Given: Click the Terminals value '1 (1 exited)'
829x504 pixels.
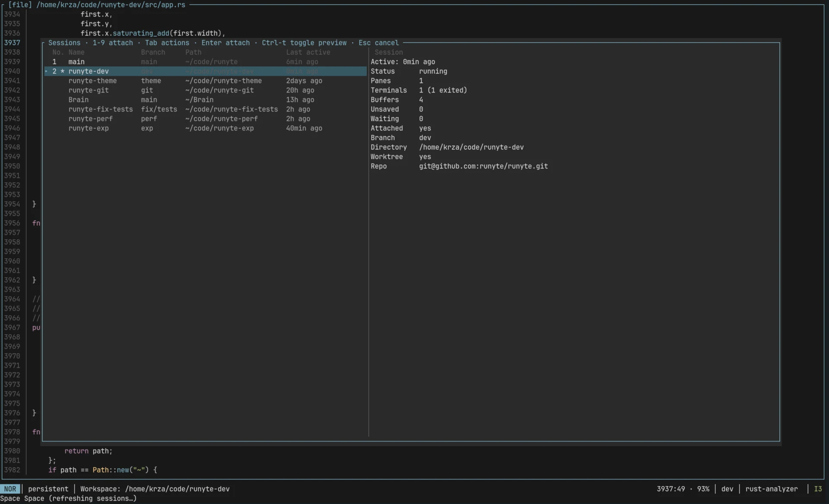Looking at the screenshot, I should click(443, 90).
